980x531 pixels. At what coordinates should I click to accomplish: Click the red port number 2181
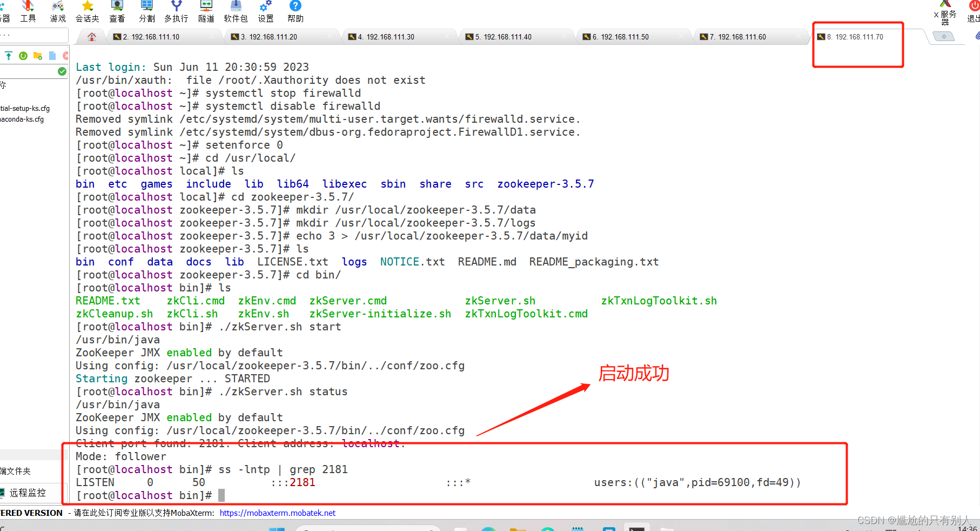coord(303,482)
